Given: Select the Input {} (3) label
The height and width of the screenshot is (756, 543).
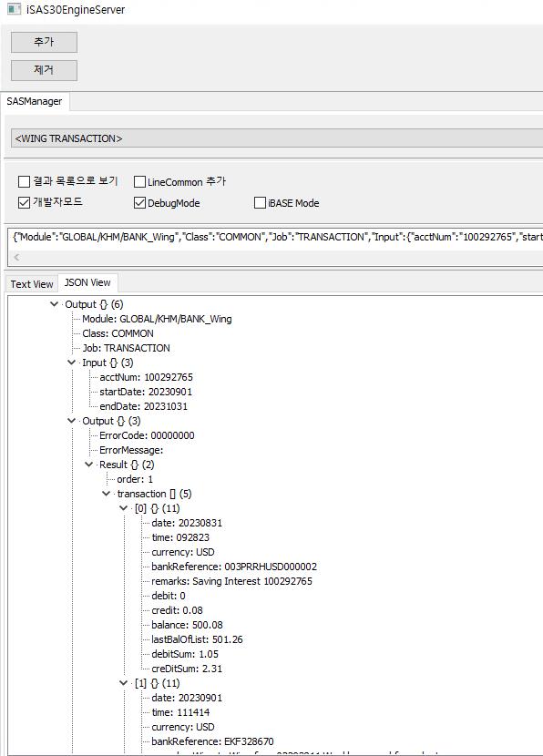Looking at the screenshot, I should tap(108, 363).
